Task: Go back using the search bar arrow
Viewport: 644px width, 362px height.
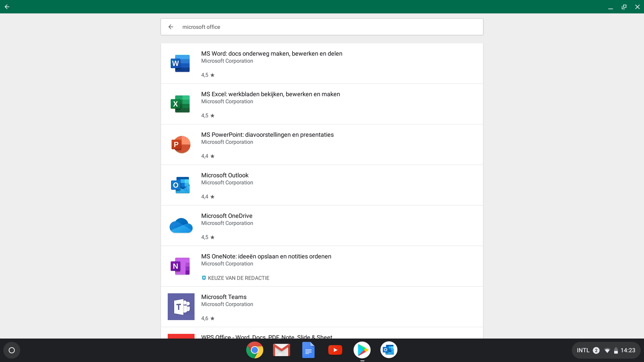Action: tap(171, 27)
